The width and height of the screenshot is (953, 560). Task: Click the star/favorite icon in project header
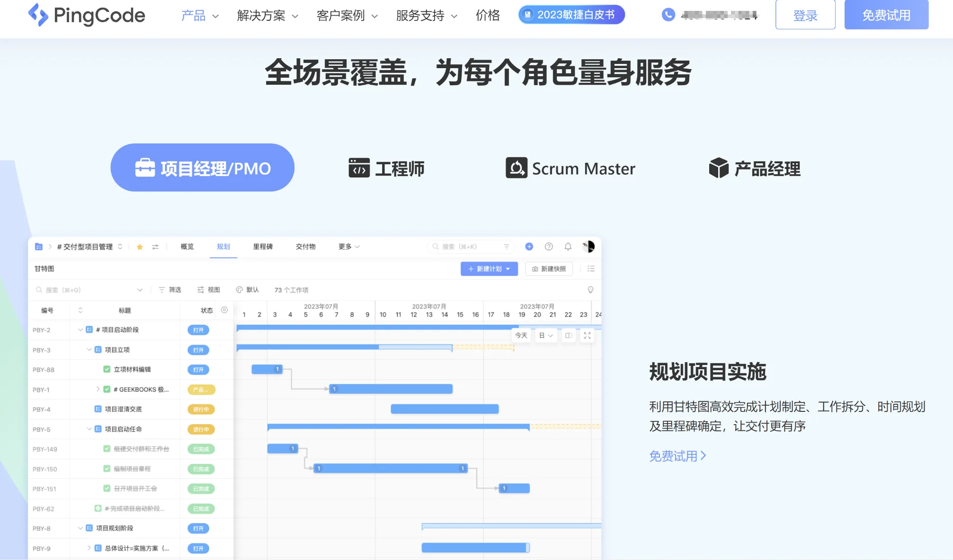click(x=139, y=247)
